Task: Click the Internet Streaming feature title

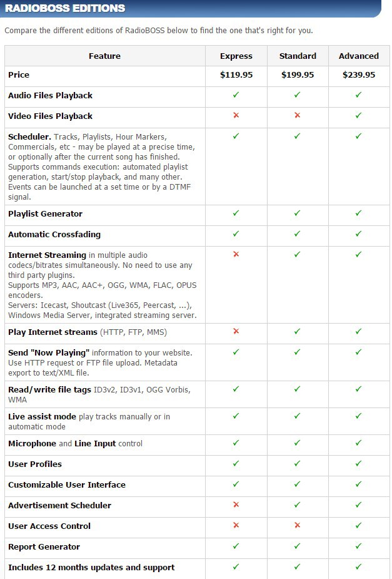Action: (47, 255)
